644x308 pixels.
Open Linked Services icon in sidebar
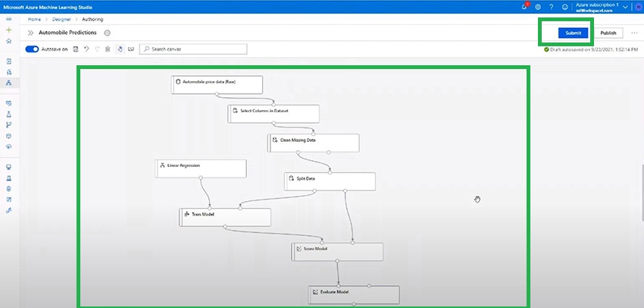click(8, 210)
